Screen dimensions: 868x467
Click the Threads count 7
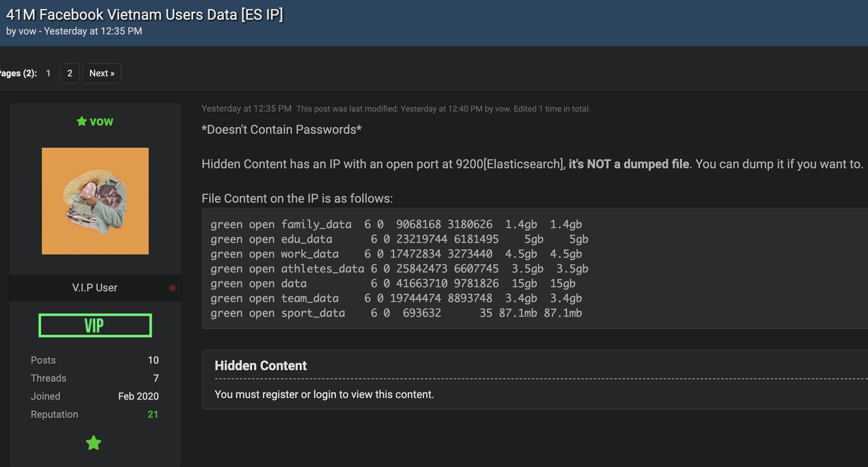tap(156, 378)
